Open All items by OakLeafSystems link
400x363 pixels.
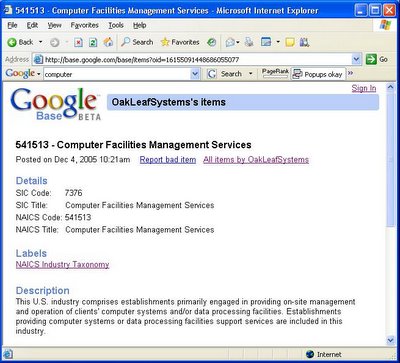pyautogui.click(x=256, y=160)
